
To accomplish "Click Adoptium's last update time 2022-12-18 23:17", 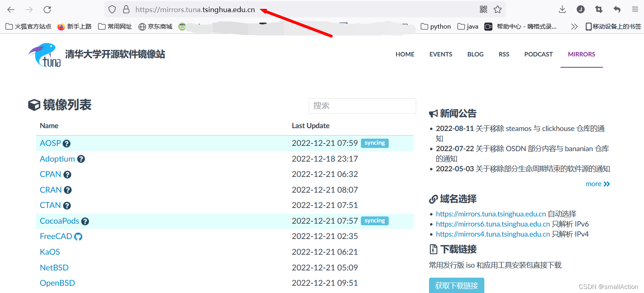I will [325, 159].
